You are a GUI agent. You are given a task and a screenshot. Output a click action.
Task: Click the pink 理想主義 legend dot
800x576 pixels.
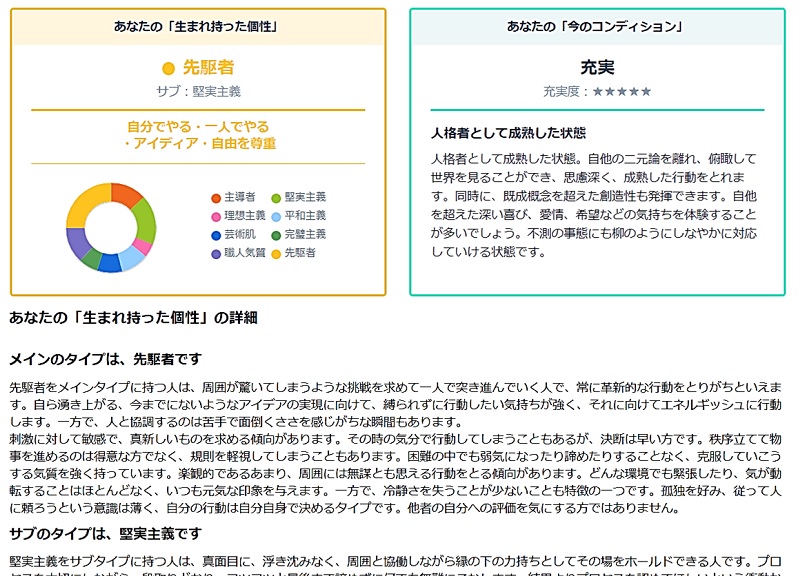216,216
